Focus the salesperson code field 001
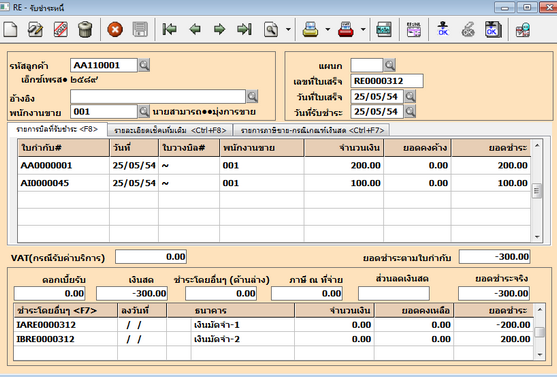 pyautogui.click(x=104, y=112)
